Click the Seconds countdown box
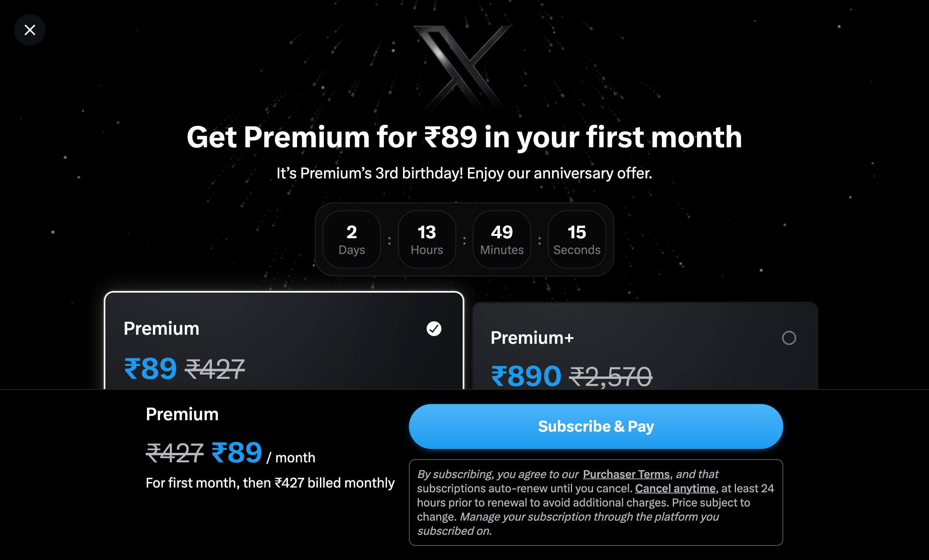Screen dimensions: 929x560 click(x=577, y=239)
